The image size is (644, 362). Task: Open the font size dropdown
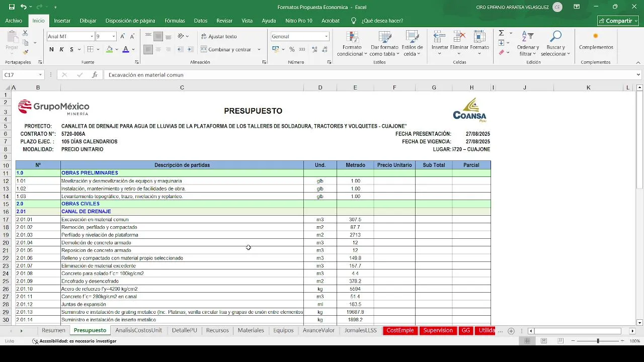[114, 36]
